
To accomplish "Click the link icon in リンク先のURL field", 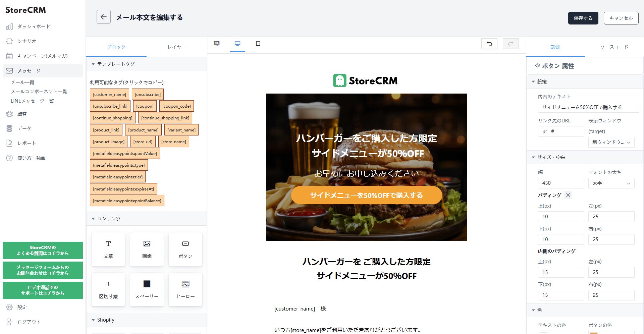I will (x=545, y=131).
